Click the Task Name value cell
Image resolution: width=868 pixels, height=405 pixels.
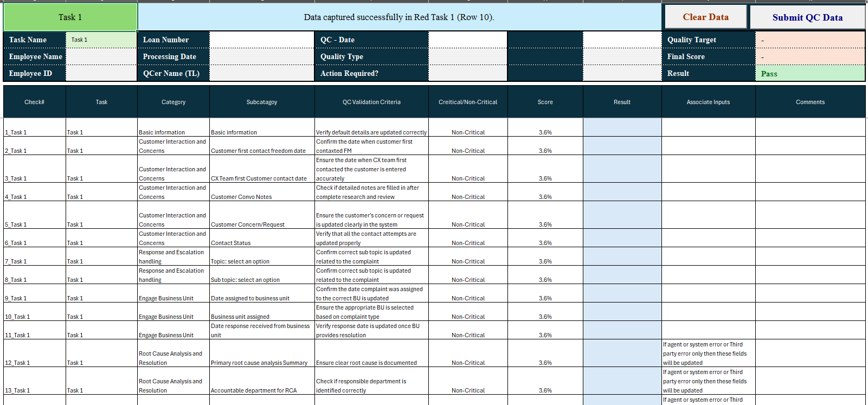tap(101, 40)
